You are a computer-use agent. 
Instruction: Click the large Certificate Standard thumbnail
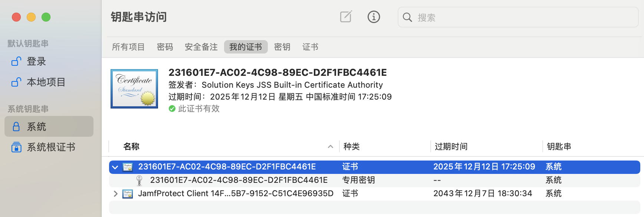point(134,89)
